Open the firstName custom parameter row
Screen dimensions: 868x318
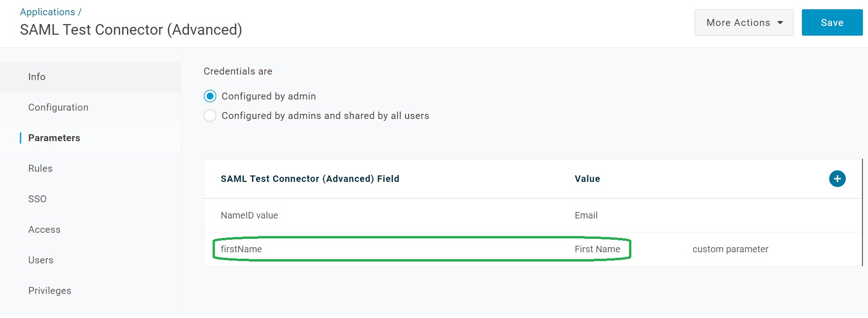click(x=241, y=249)
